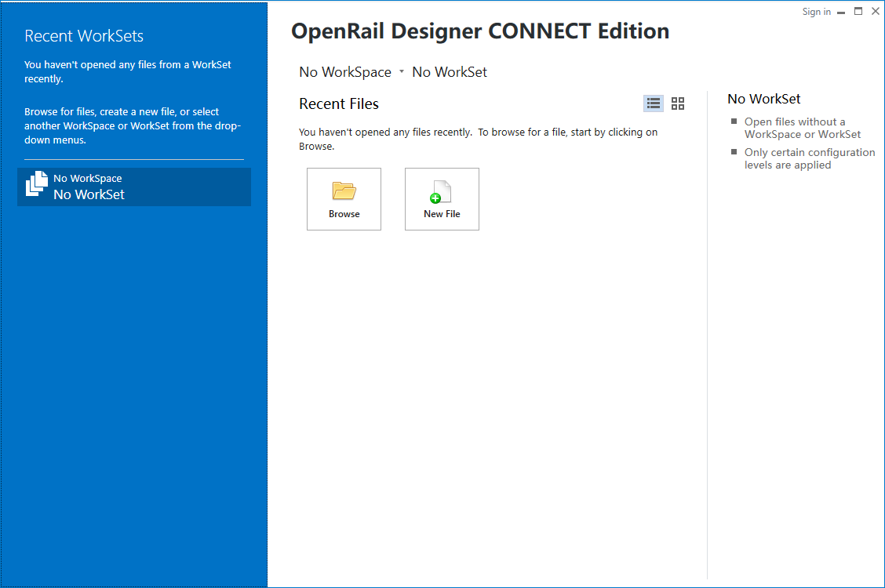Close the OpenRail Designer window
885x588 pixels.
tap(876, 11)
